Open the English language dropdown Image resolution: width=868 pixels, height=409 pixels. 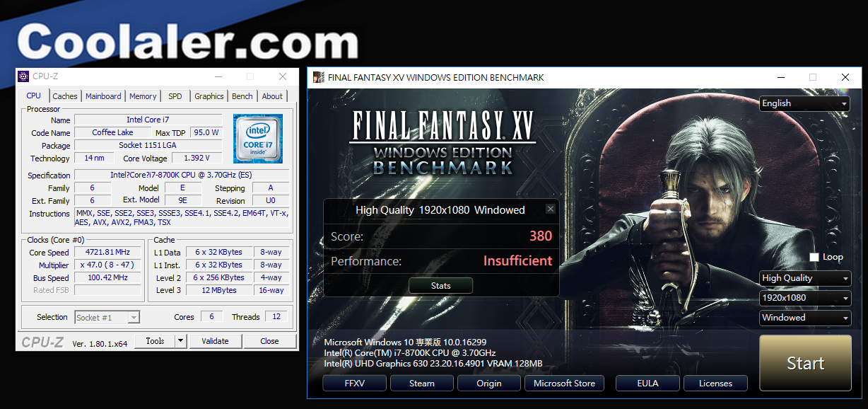tap(805, 103)
